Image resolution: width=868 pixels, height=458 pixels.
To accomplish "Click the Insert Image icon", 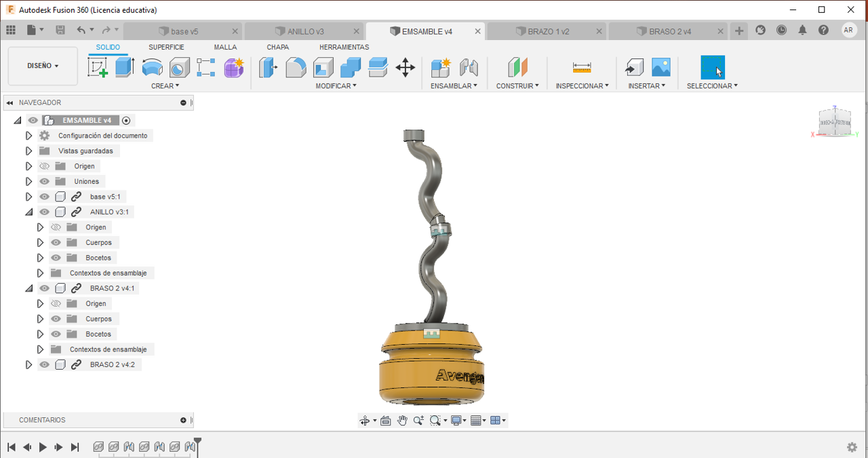I will 660,67.
